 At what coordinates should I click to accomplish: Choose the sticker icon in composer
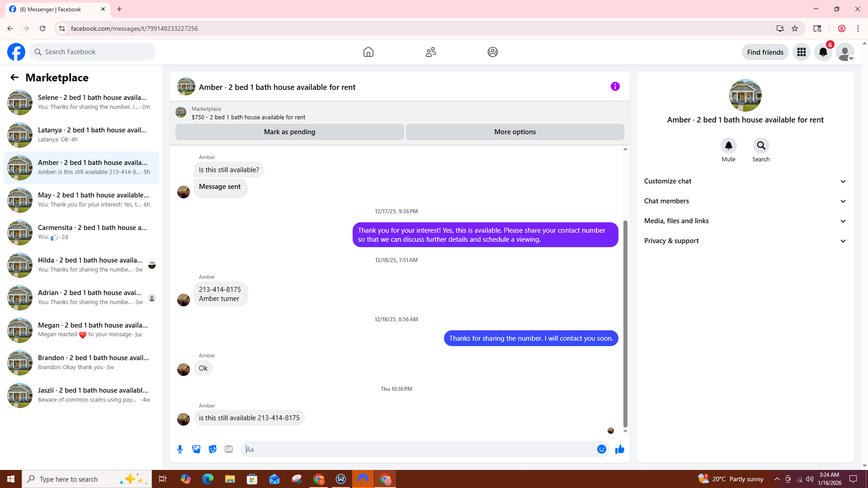coord(212,449)
